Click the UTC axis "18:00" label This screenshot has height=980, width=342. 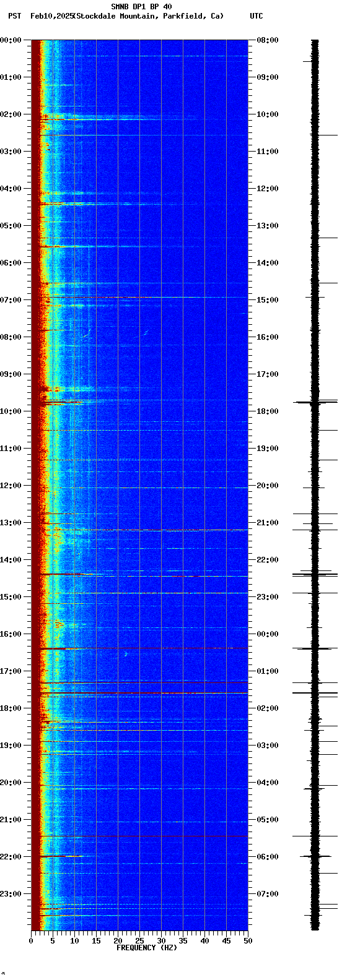coord(268,411)
